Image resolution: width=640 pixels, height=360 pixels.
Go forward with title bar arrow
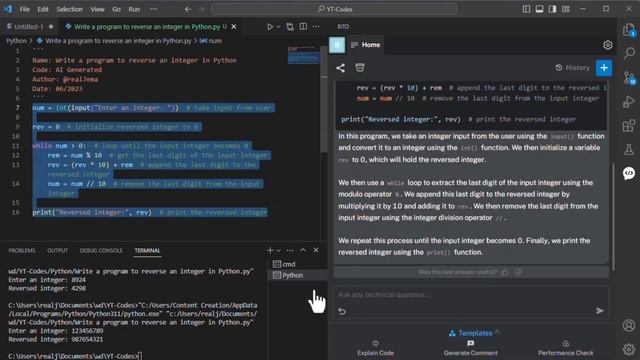pos(202,9)
